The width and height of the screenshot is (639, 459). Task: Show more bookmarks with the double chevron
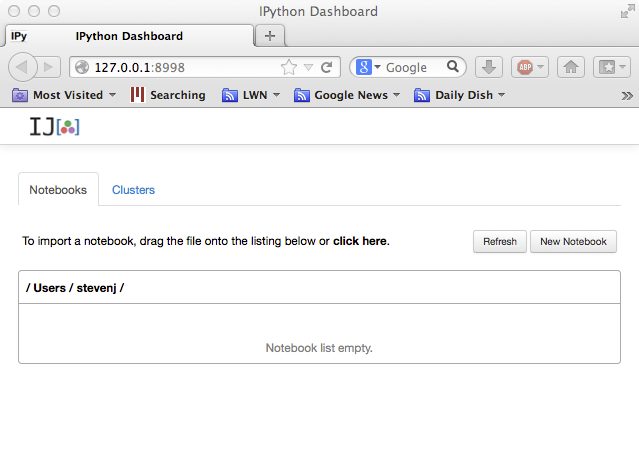(x=627, y=96)
